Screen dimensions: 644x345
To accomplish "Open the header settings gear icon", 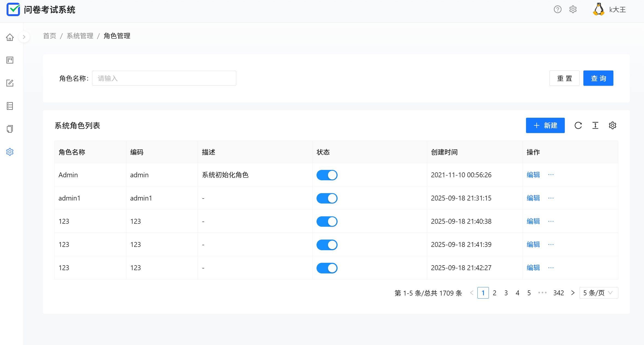I will [573, 10].
